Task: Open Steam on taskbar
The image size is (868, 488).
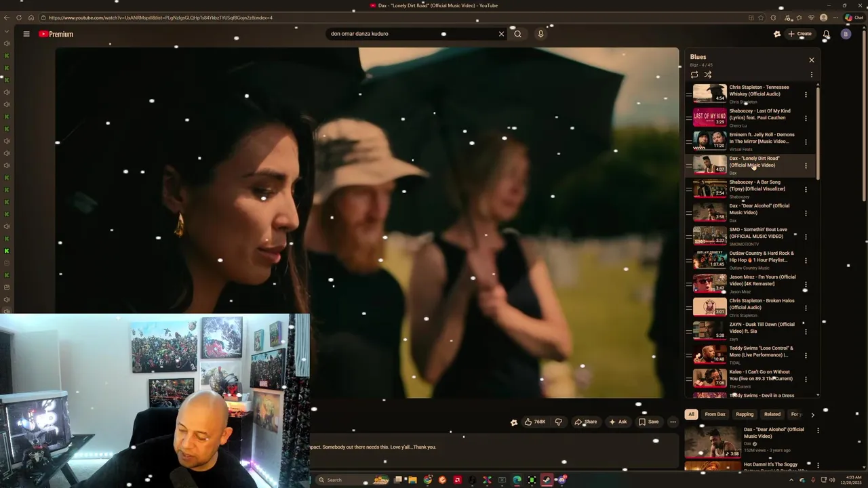Action: pos(547,480)
